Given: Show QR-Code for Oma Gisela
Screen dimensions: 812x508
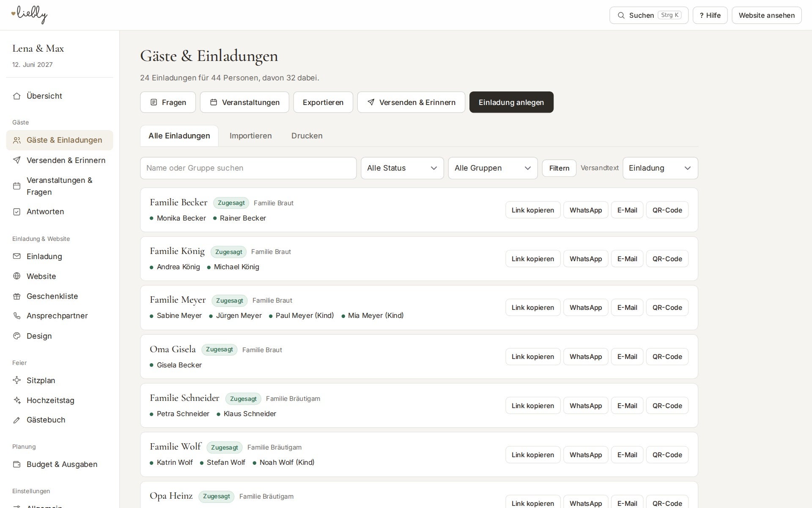Looking at the screenshot, I should tap(667, 356).
